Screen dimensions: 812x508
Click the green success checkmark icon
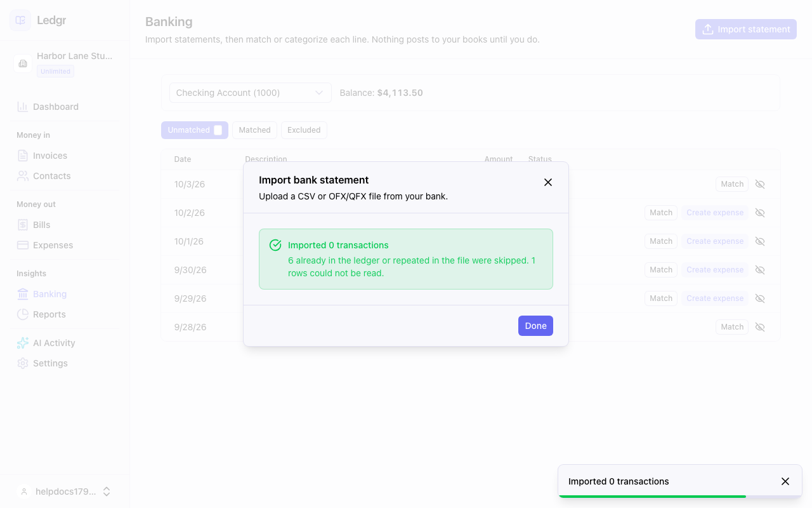tap(275, 245)
